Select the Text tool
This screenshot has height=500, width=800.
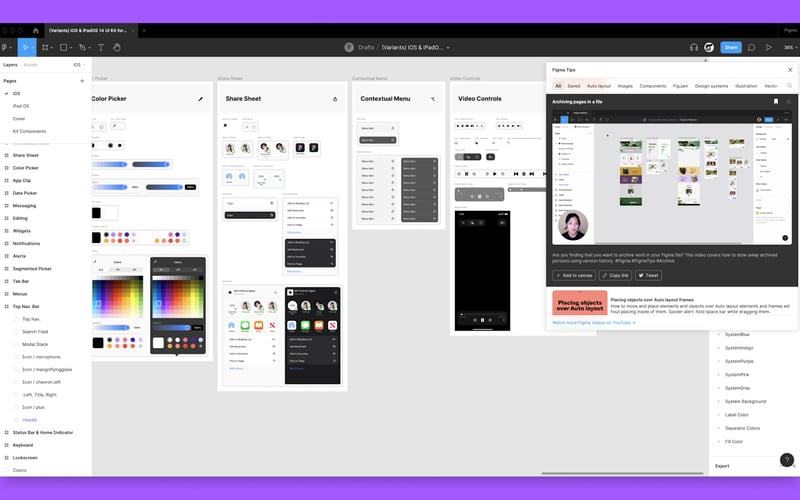(101, 47)
